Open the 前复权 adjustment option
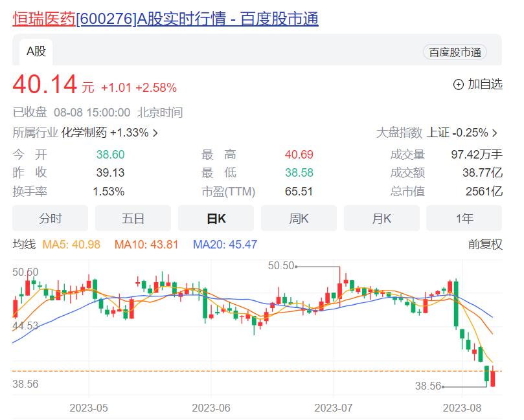This screenshot has width=524, height=420. pyautogui.click(x=485, y=245)
